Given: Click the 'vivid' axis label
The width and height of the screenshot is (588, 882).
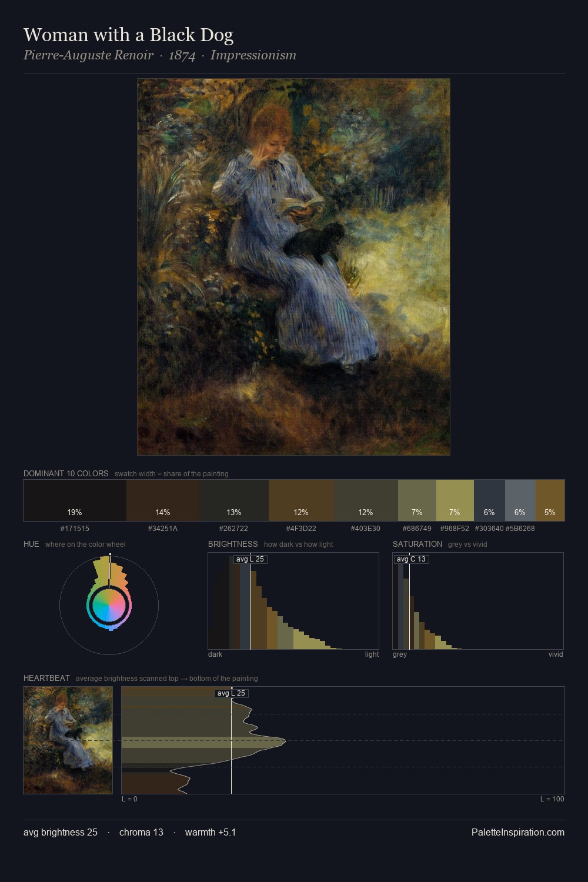Looking at the screenshot, I should coord(556,654).
